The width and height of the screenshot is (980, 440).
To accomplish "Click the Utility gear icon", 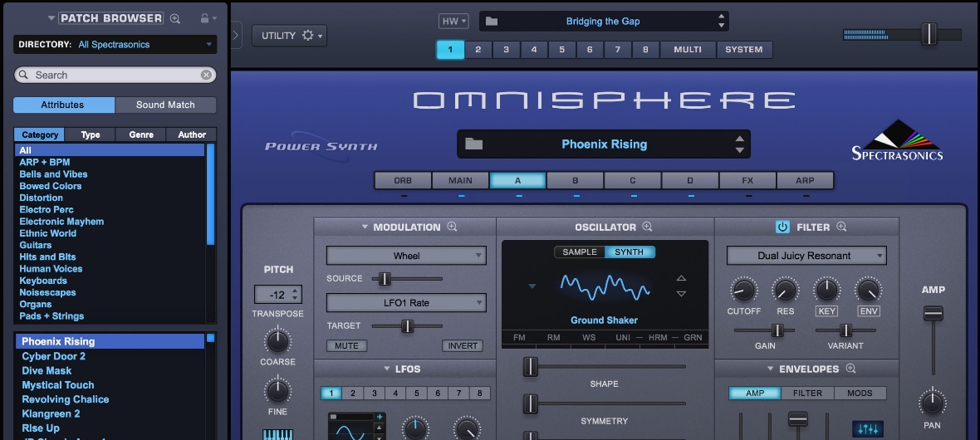I will click(307, 36).
